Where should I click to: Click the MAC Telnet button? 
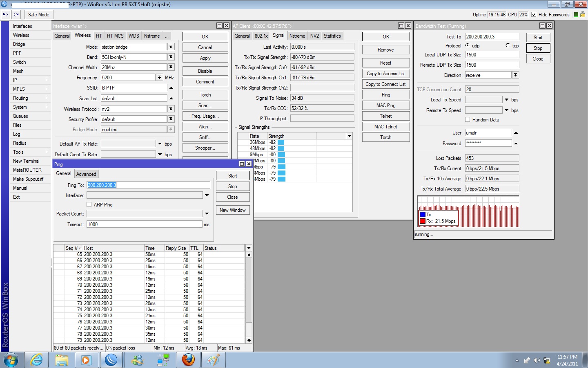tap(386, 127)
